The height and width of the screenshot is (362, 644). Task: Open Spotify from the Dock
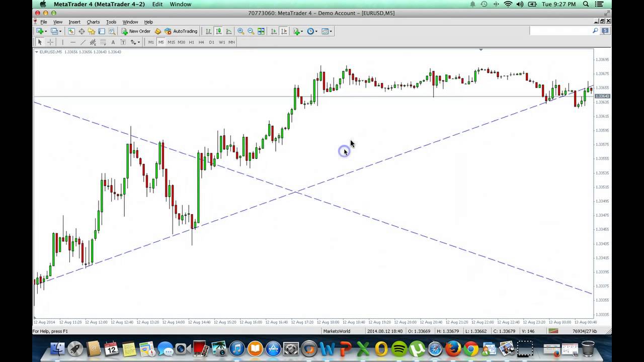coord(399,348)
